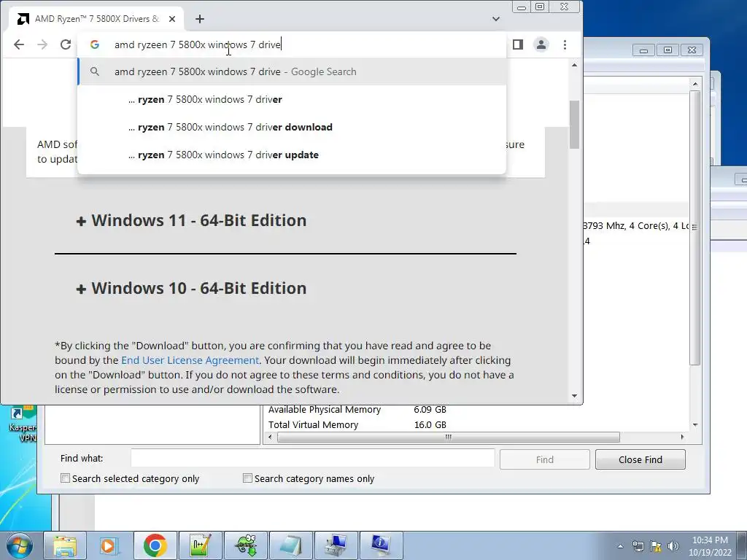Open the Kaspersky VPN desktop shortcut

tap(22, 424)
